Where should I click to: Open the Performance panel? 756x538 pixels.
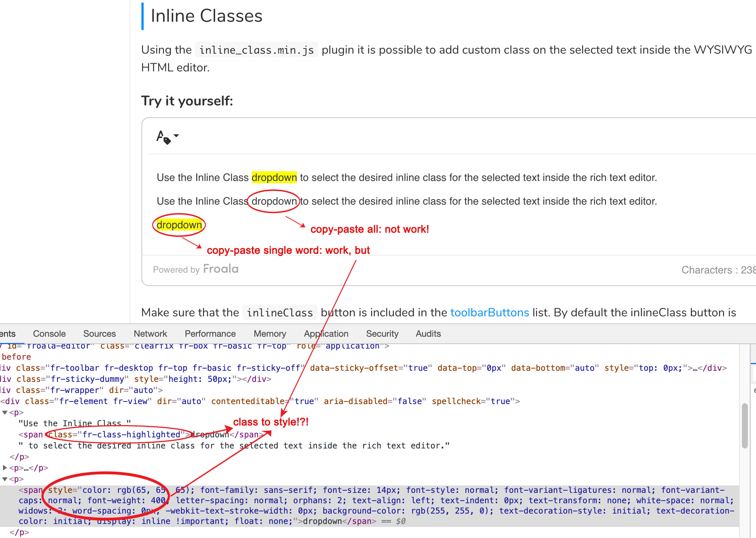210,333
